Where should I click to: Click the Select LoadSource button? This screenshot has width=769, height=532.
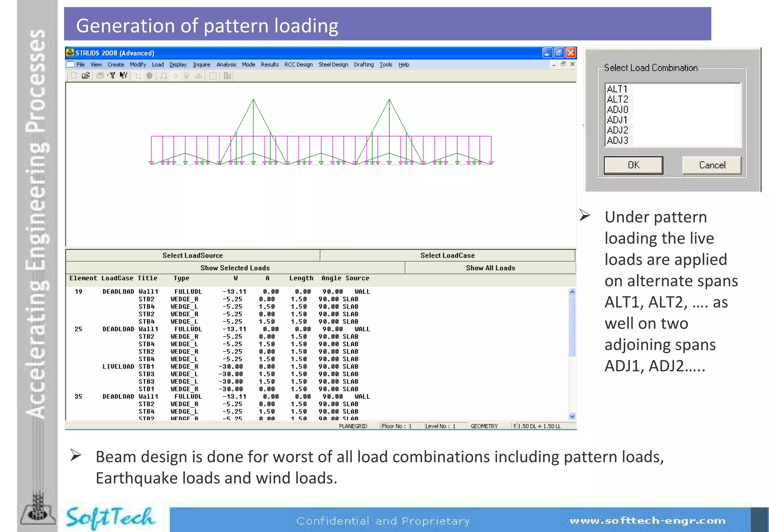coord(193,255)
